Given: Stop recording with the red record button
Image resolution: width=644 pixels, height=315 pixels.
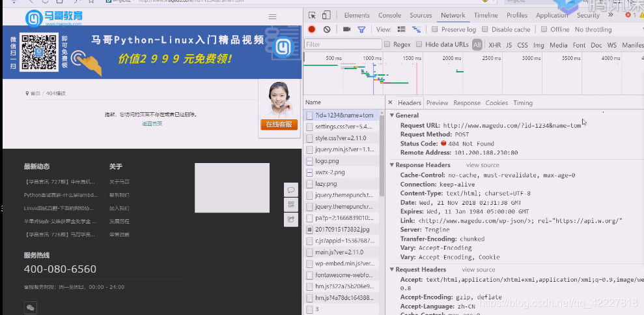Looking at the screenshot, I should pyautogui.click(x=312, y=29).
